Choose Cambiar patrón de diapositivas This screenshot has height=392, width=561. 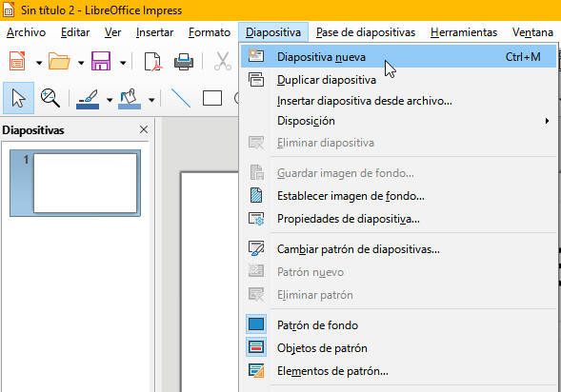coord(398,249)
